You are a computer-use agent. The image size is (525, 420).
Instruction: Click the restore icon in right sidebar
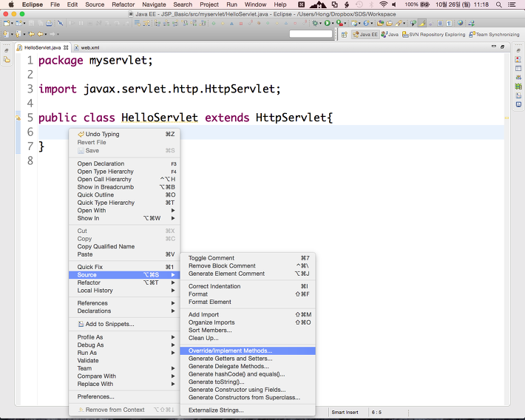point(518,50)
